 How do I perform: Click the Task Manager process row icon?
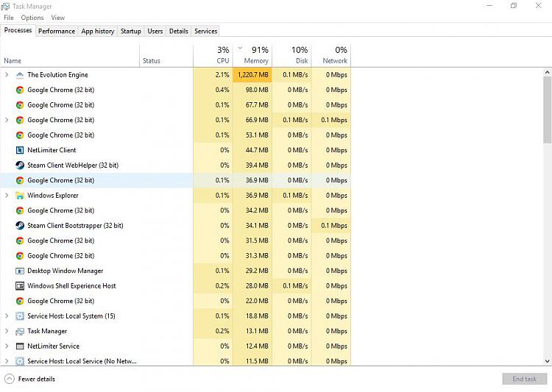[x=20, y=331]
